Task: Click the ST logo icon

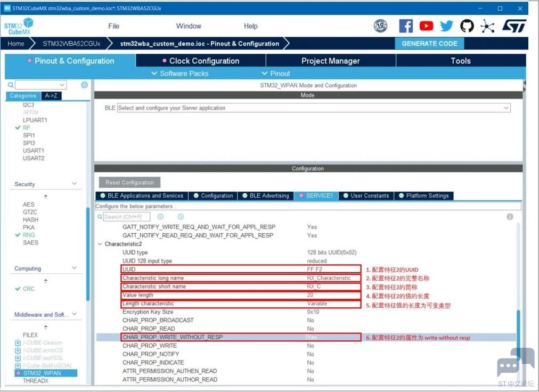Action: point(514,26)
